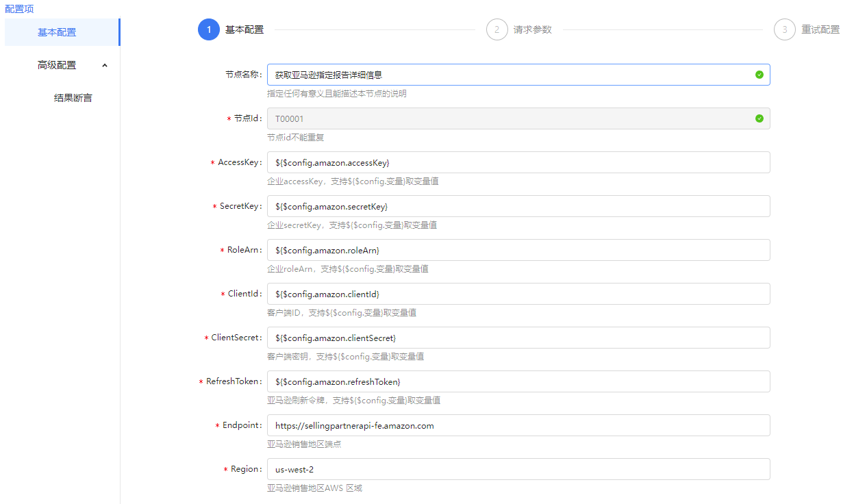Click the Endpoint URL field
This screenshot has height=504, width=867.
(518, 425)
